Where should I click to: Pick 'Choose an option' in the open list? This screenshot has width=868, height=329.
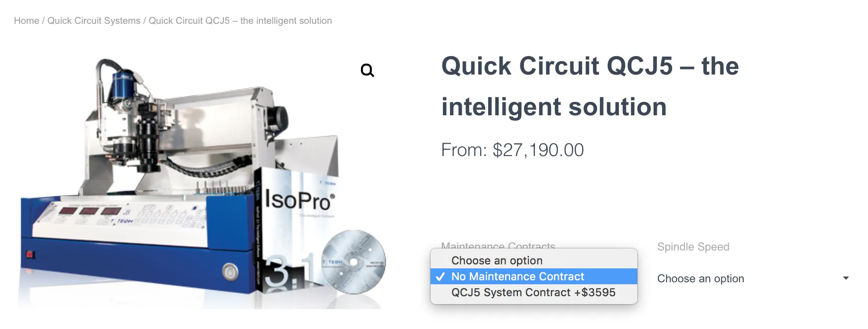(x=497, y=260)
